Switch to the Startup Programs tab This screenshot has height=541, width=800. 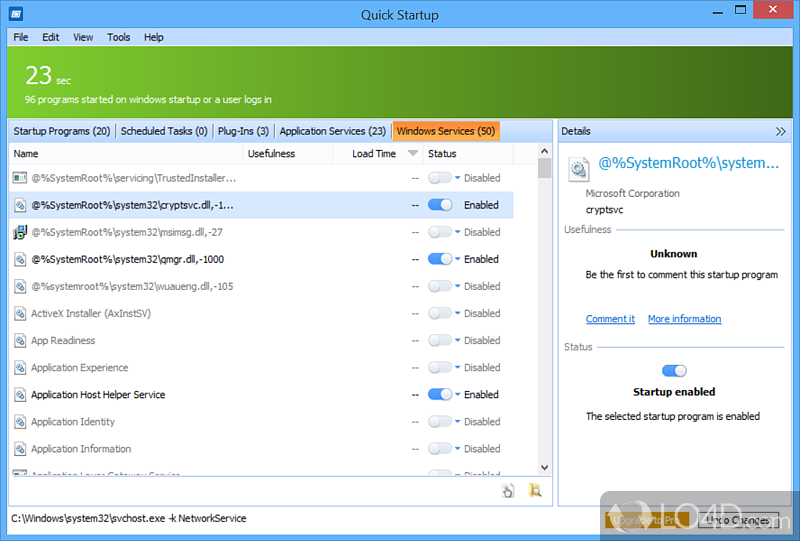[62, 131]
